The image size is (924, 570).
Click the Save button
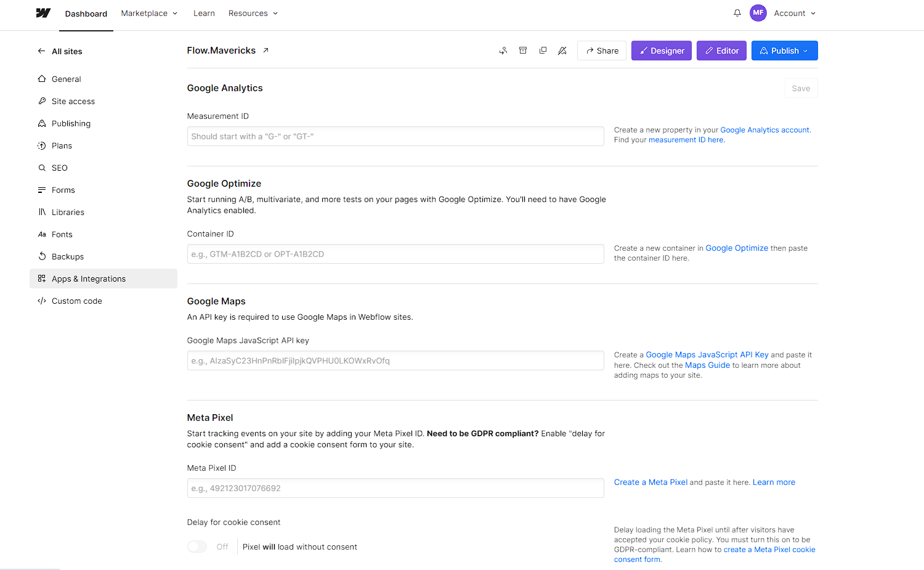(x=801, y=88)
